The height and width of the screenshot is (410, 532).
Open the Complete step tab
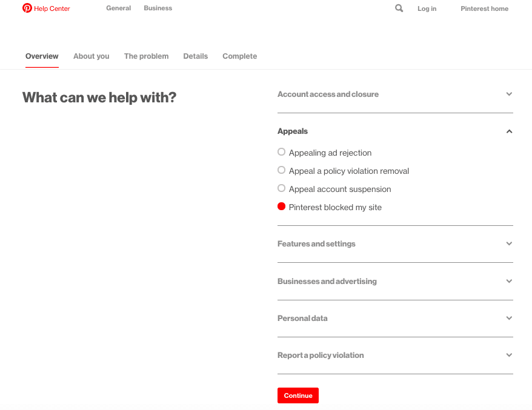[x=239, y=56]
